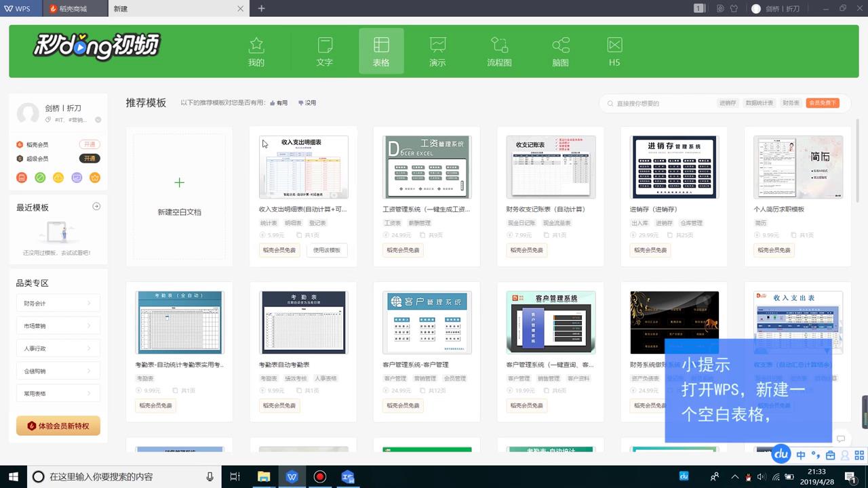Open the 财务收支记账表 template thumbnail
This screenshot has width=868, height=488.
pyautogui.click(x=551, y=167)
